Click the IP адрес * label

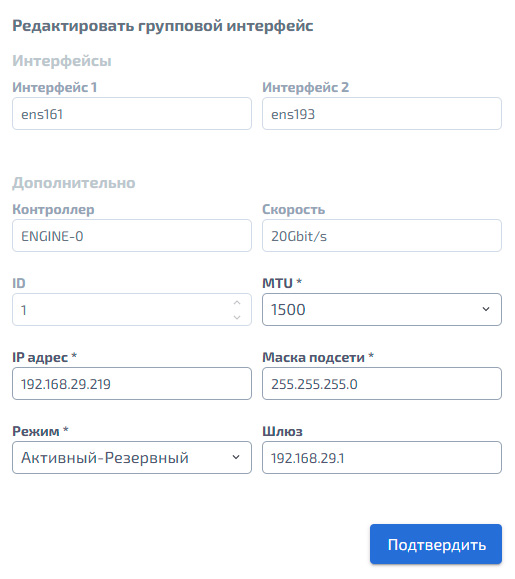click(44, 357)
